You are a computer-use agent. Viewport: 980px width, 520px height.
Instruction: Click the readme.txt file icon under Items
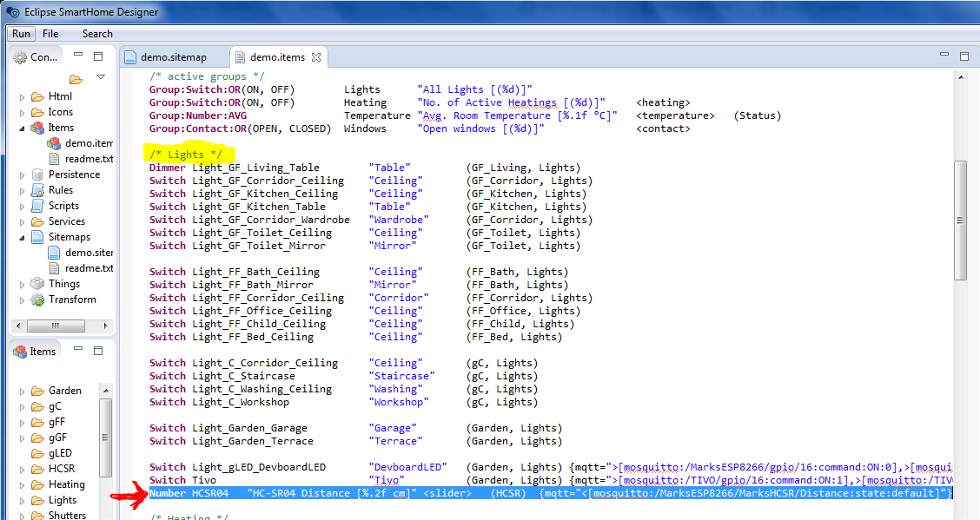pos(55,159)
